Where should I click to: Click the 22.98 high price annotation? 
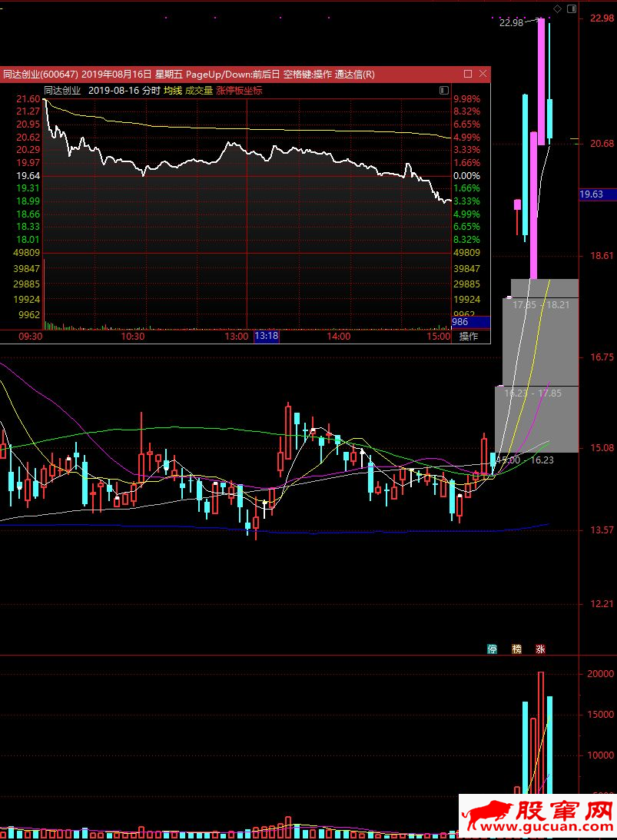pos(511,22)
